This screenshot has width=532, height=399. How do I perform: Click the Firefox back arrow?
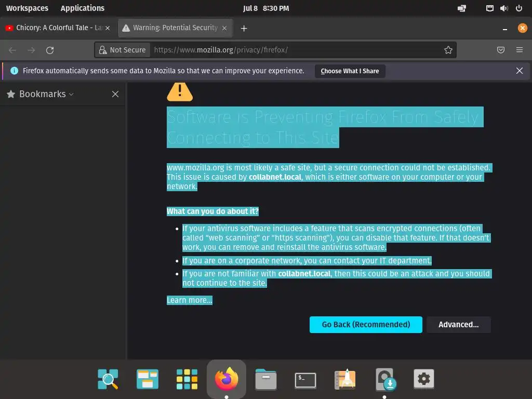point(12,50)
